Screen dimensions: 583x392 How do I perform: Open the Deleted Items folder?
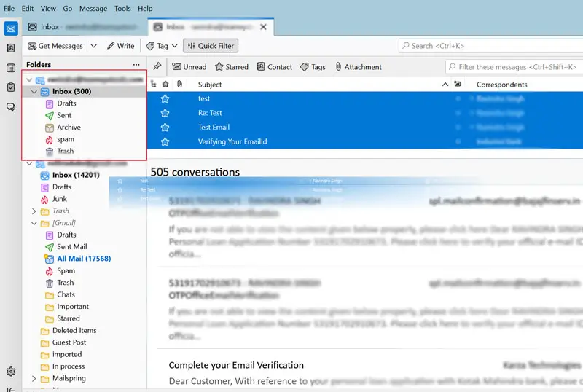(74, 331)
